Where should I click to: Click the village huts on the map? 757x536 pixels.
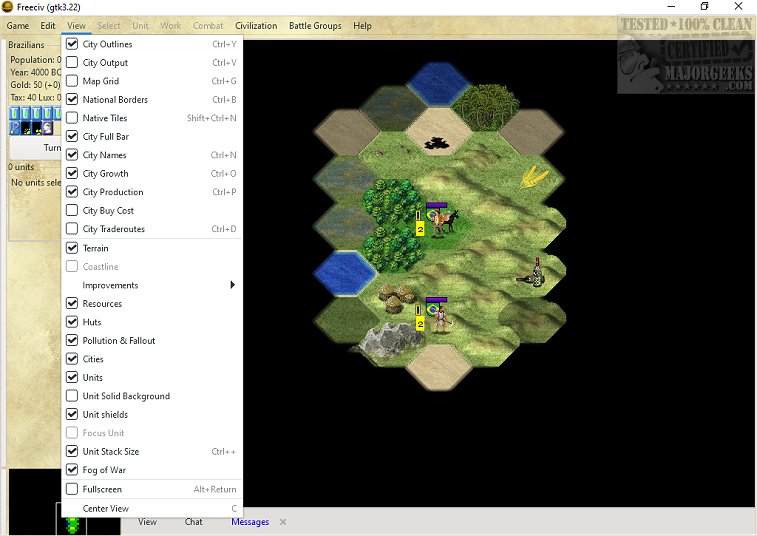[x=396, y=297]
